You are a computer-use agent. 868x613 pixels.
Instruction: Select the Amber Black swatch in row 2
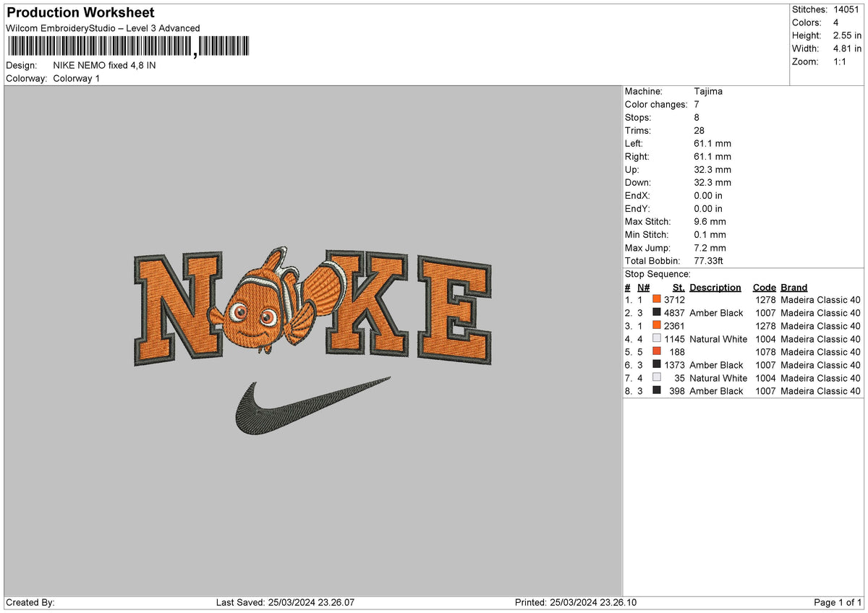(657, 312)
